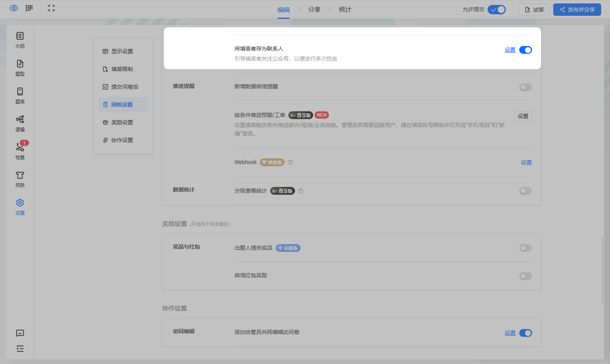Image resolution: width=610 pixels, height=364 pixels.
Task: Click the 奖品与红包 section heading
Action: (x=186, y=247)
